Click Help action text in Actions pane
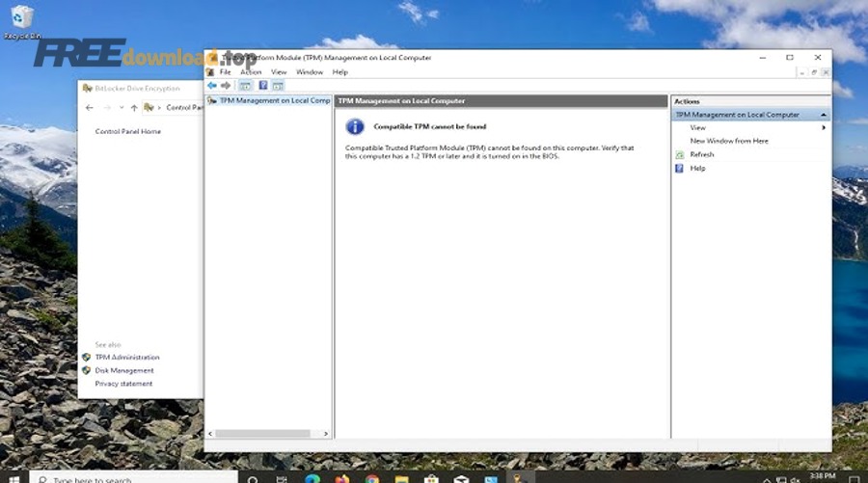868x483 pixels. tap(697, 168)
